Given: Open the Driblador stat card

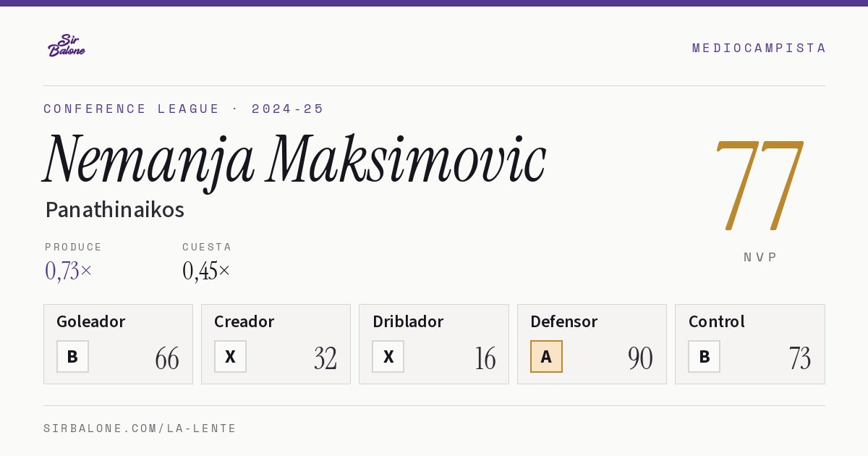Looking at the screenshot, I should 434,344.
